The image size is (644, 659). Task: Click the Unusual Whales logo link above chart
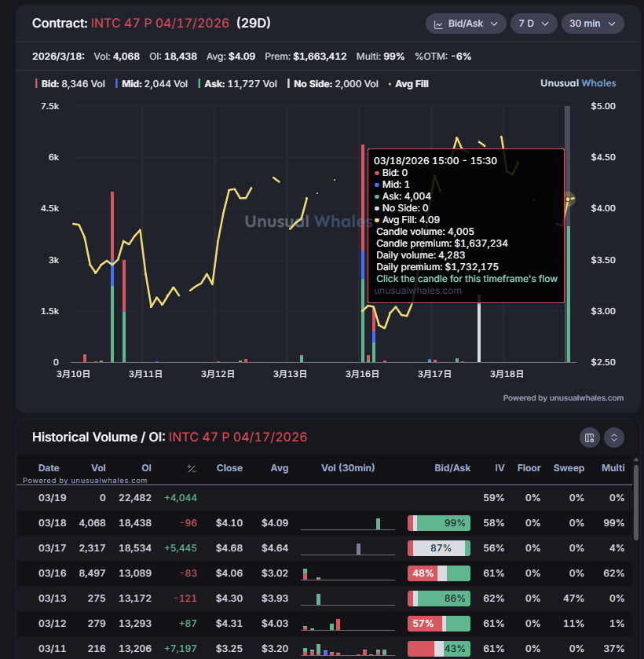(x=578, y=83)
